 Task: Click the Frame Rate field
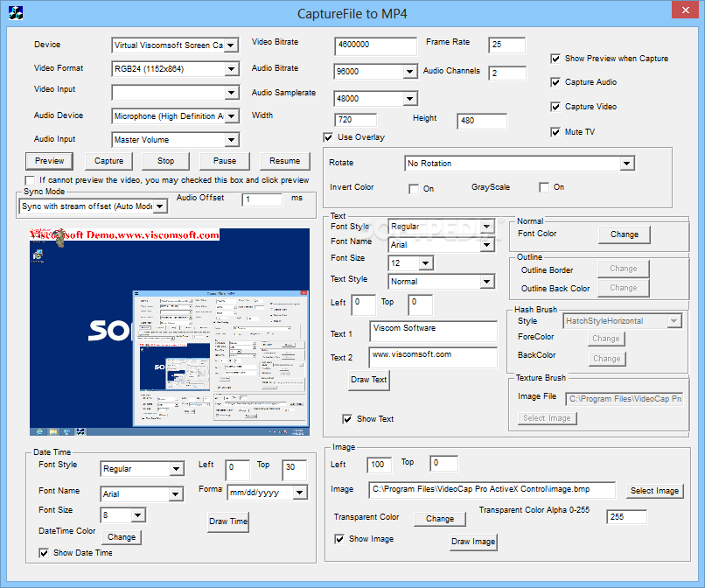[506, 45]
